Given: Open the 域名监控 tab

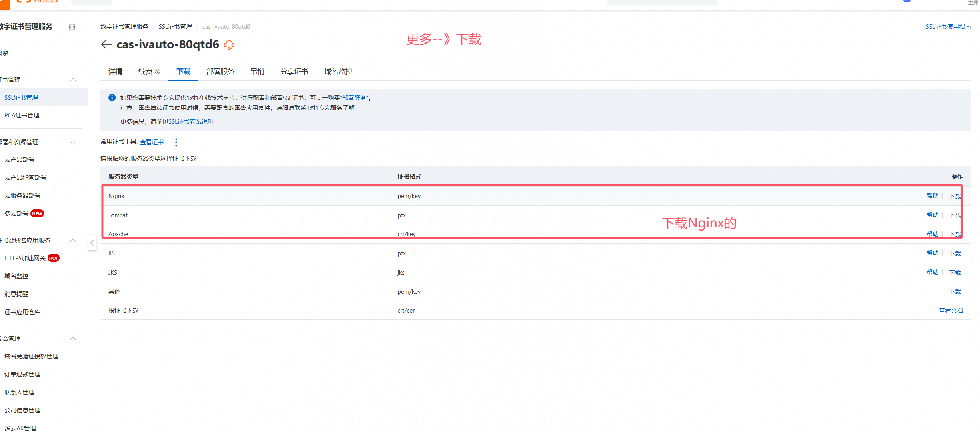Looking at the screenshot, I should pyautogui.click(x=338, y=72).
